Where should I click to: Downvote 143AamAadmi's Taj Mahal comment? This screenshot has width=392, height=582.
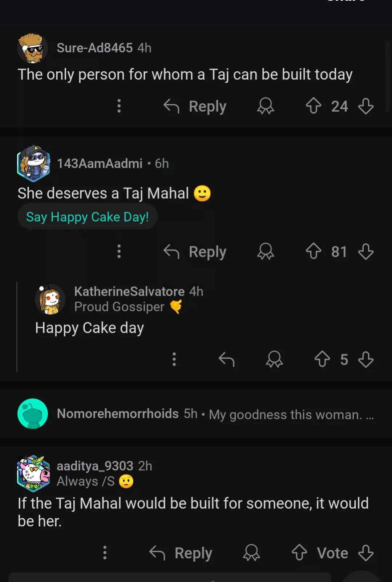tap(365, 251)
